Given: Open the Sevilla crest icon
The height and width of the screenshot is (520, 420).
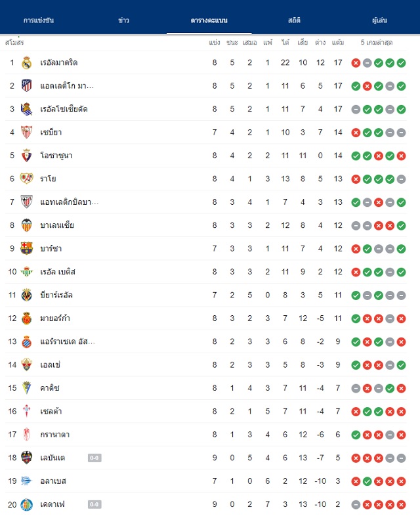Looking at the screenshot, I should (x=26, y=133).
